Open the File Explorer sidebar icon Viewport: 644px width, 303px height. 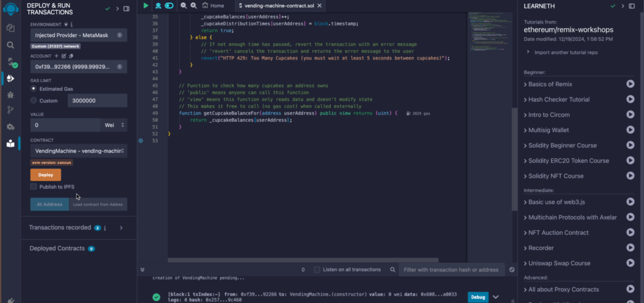[10, 28]
